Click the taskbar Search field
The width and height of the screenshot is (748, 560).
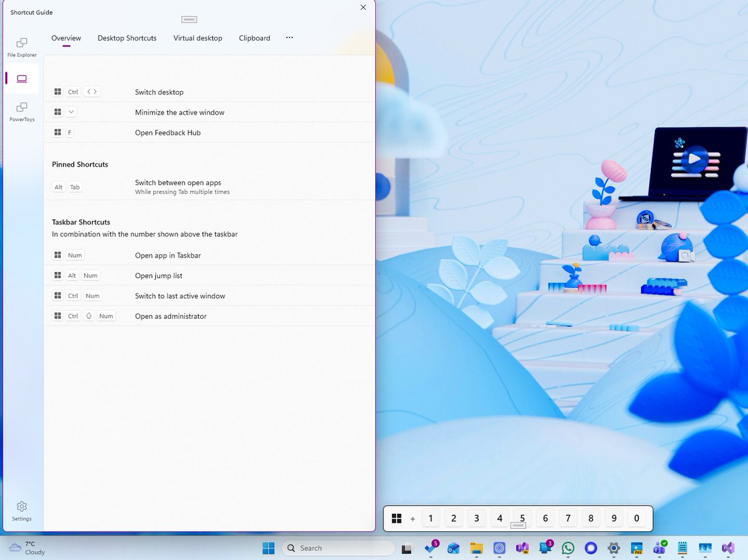tap(337, 548)
